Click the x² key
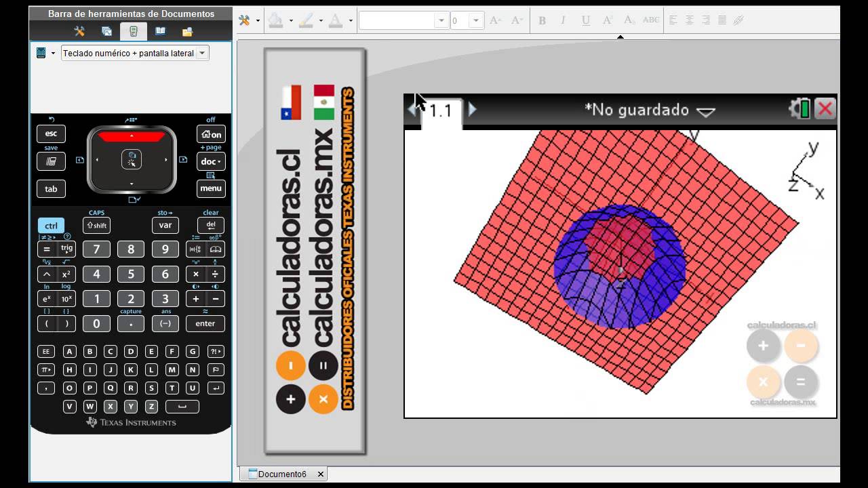Viewport: 868px width, 488px height. point(66,274)
